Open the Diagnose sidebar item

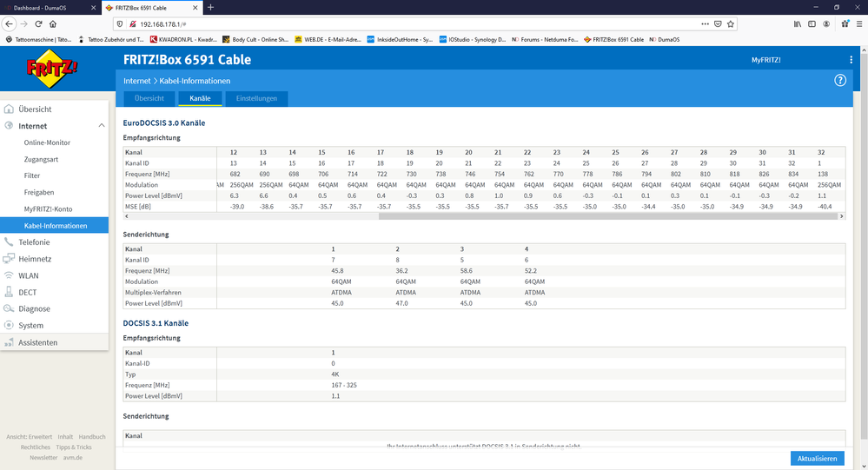tap(34, 308)
